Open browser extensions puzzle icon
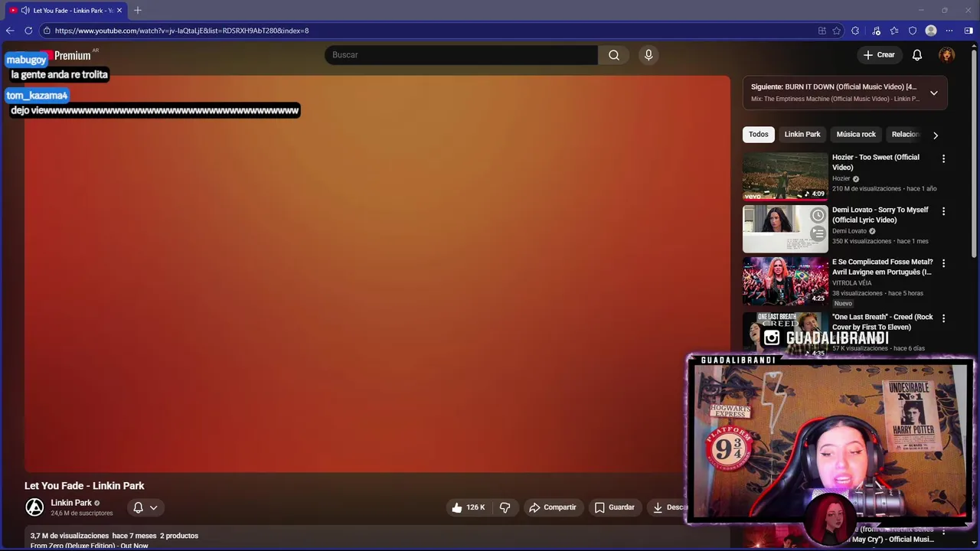The height and width of the screenshot is (551, 980). [x=855, y=31]
